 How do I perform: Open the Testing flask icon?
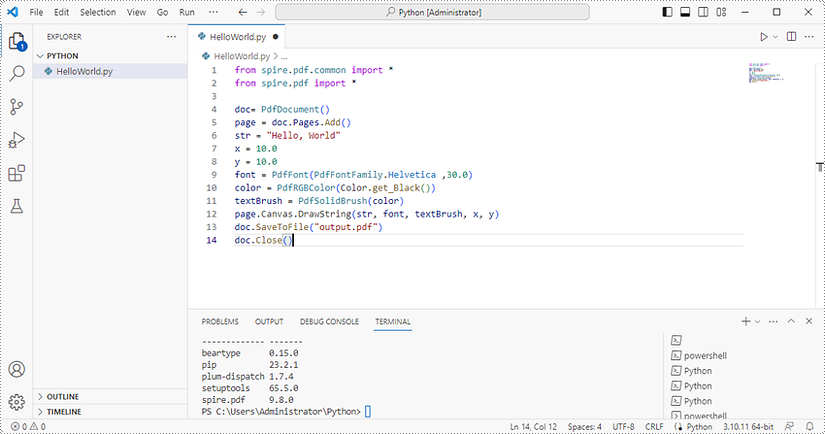pyautogui.click(x=17, y=206)
